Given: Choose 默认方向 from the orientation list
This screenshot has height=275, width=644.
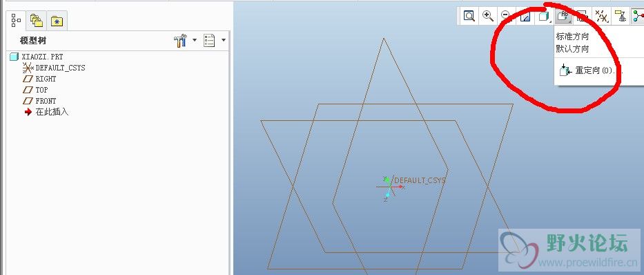Looking at the screenshot, I should [572, 49].
